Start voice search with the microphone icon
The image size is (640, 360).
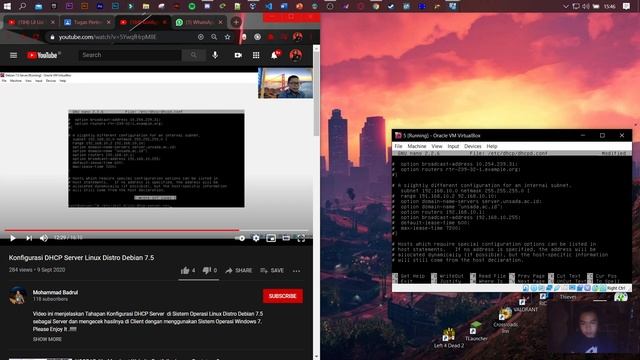click(215, 55)
